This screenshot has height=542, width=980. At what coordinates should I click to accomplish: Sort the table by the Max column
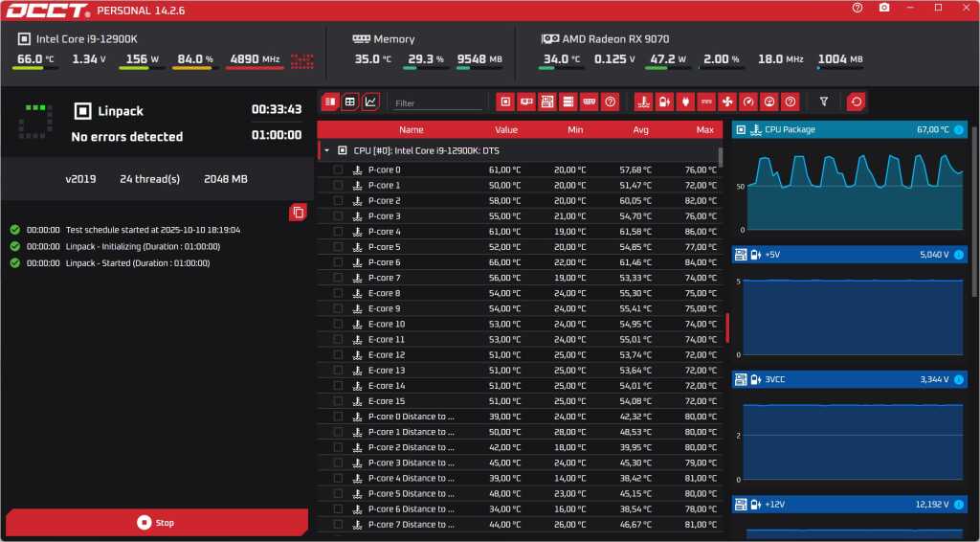[704, 129]
